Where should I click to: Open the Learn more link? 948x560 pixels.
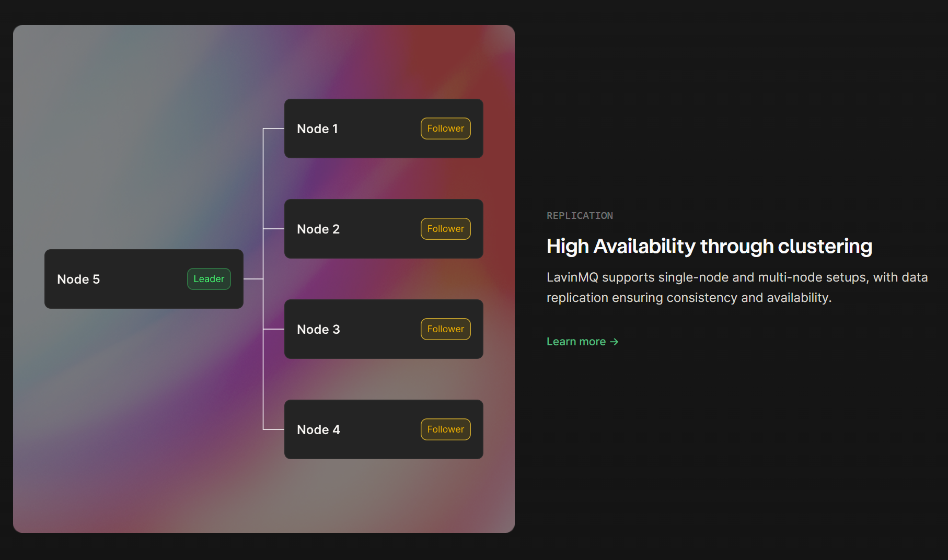pos(576,342)
